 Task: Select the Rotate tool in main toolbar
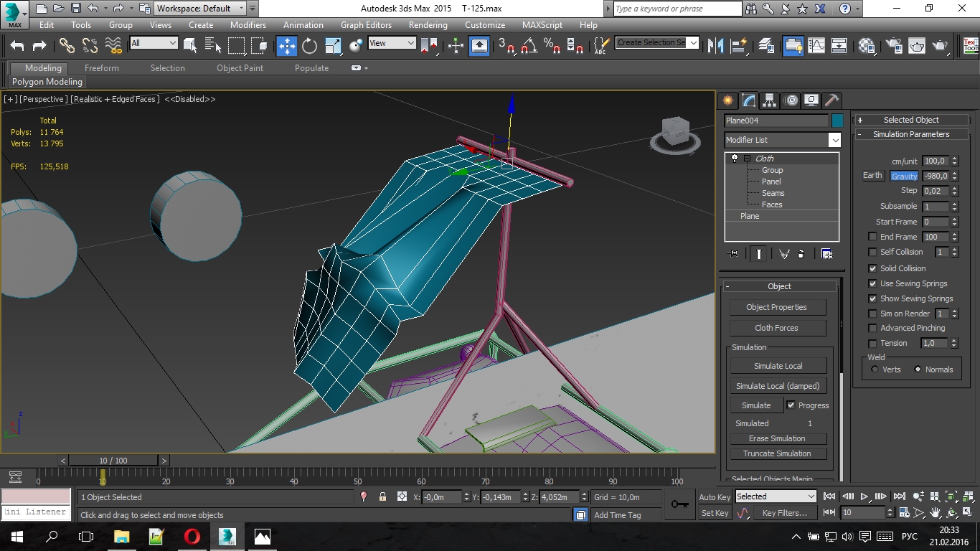pos(309,46)
